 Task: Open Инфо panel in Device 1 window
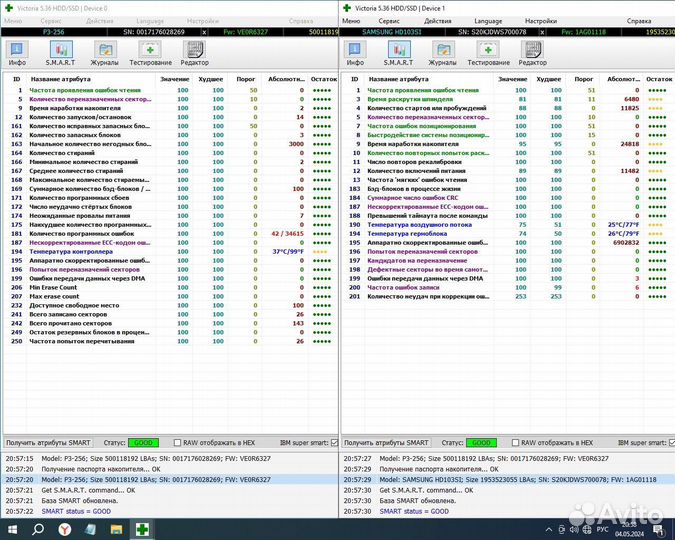[354, 53]
